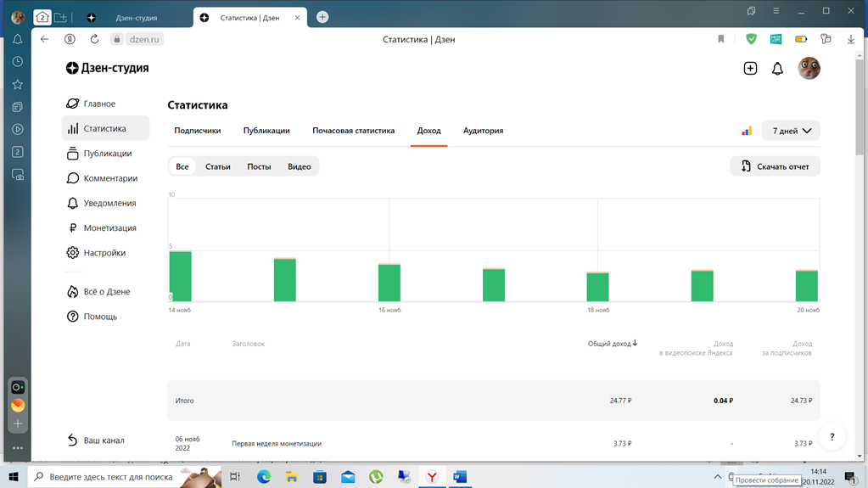Click the Дзен-студия logo
The width and height of the screenshot is (868, 488).
(x=108, y=68)
